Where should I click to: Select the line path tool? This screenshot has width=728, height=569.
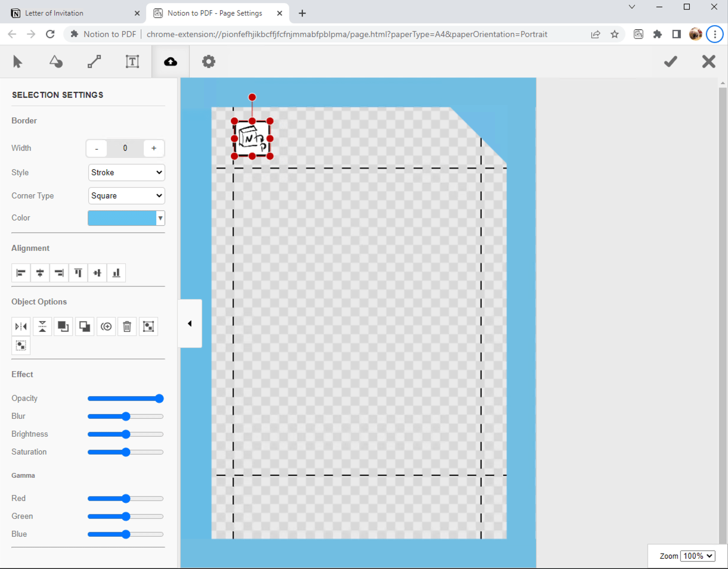(94, 61)
